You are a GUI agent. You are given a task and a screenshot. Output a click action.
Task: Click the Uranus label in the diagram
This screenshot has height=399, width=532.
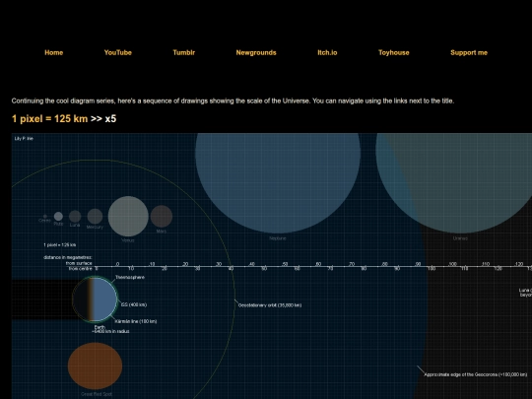coord(460,238)
